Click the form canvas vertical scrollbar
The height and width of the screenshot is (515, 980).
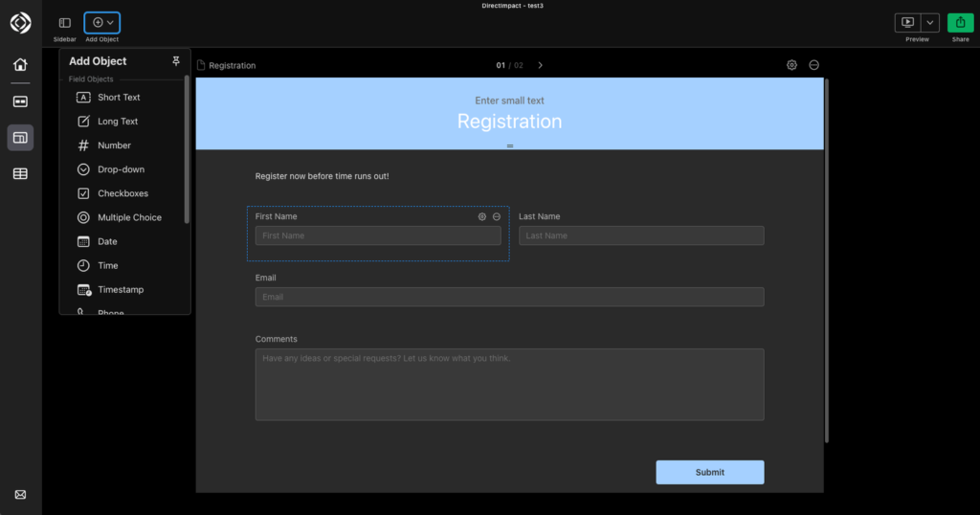[827, 261]
